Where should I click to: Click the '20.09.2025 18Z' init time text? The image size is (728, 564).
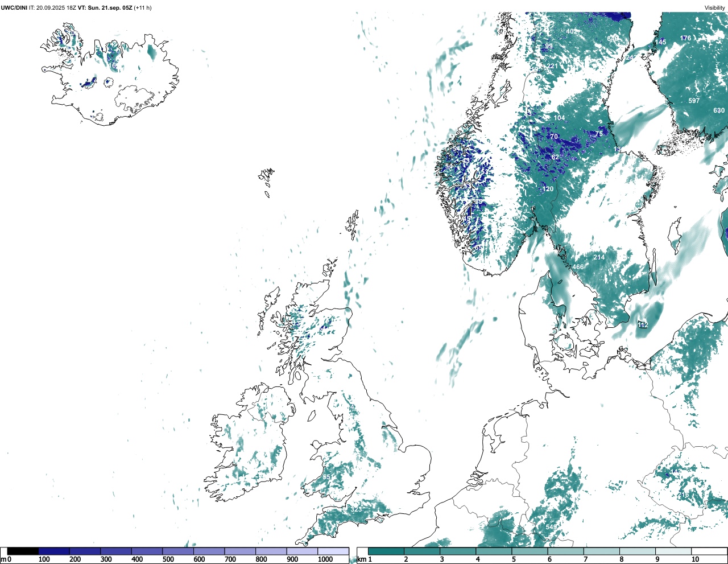coord(56,7)
